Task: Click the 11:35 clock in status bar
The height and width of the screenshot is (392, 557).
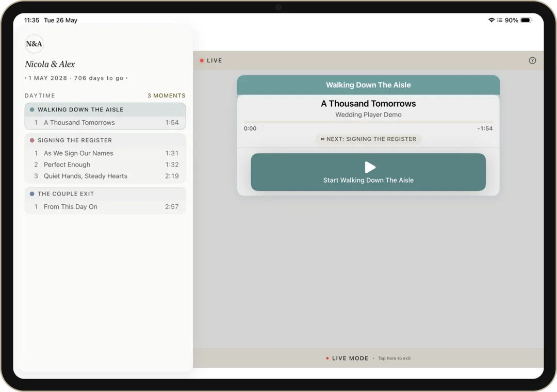Action: click(31, 20)
